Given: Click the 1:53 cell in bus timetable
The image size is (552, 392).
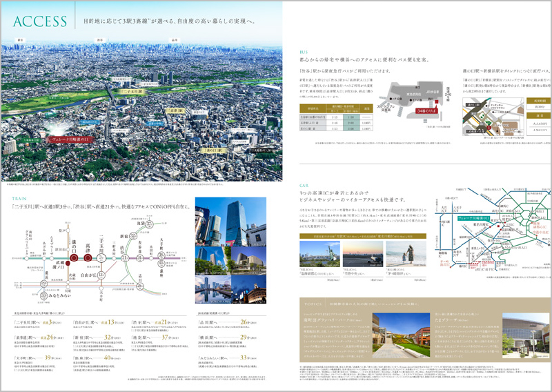Looking at the screenshot, I should [x=335, y=129].
